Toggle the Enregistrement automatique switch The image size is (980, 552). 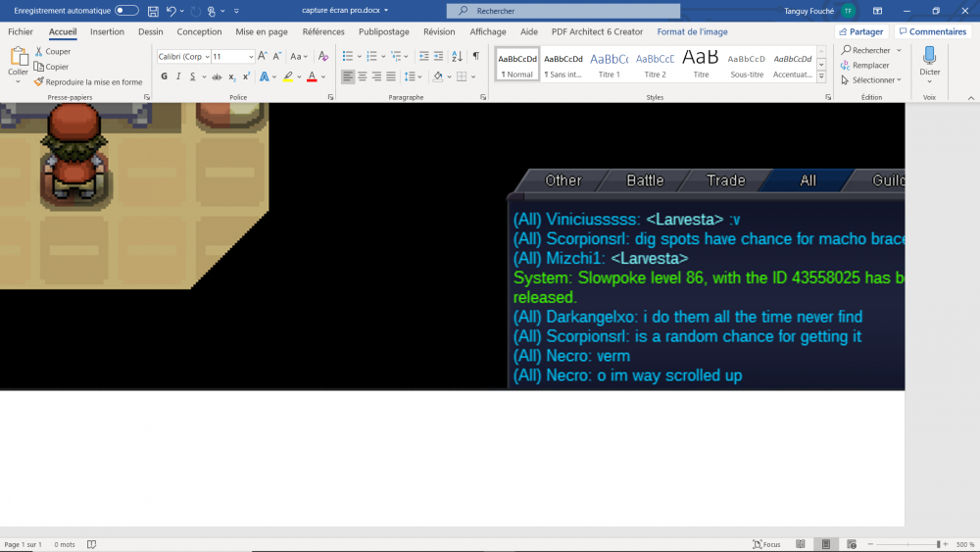pyautogui.click(x=126, y=11)
